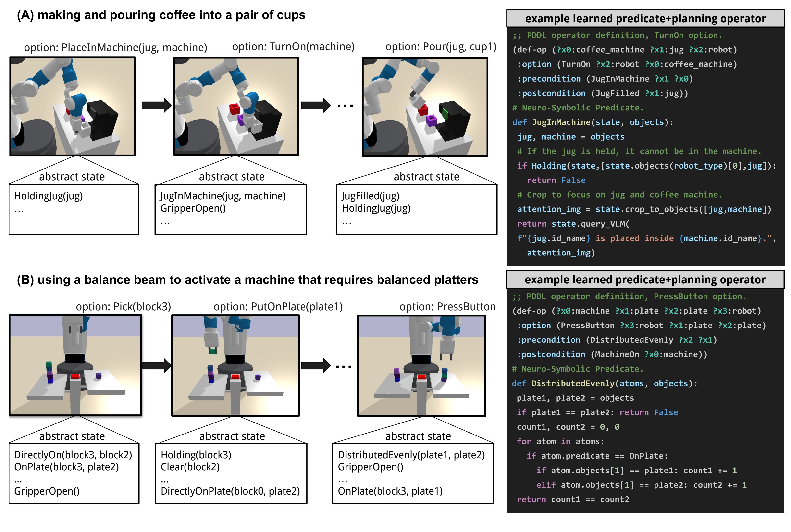The image size is (791, 532).
Task: Click the PressButton scene image
Action: click(x=421, y=366)
